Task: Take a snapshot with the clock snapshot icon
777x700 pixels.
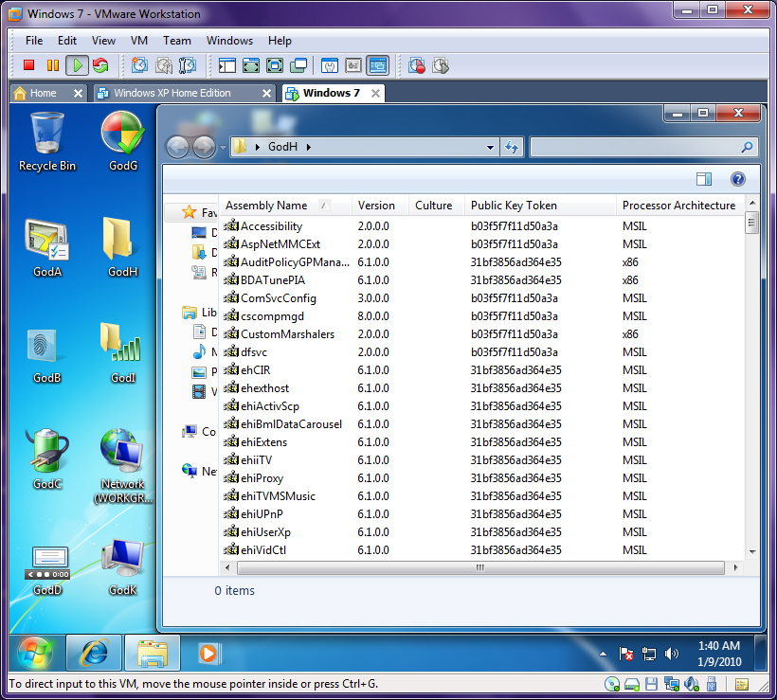Action: (139, 65)
